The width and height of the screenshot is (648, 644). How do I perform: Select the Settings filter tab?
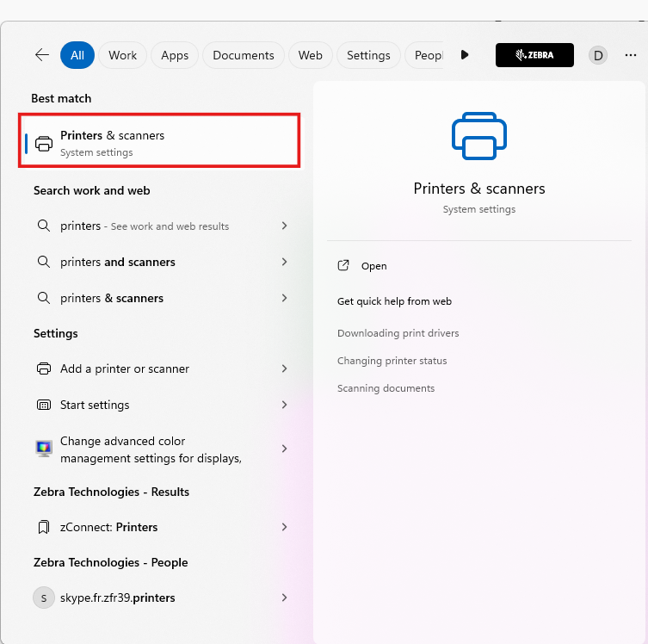(x=368, y=55)
